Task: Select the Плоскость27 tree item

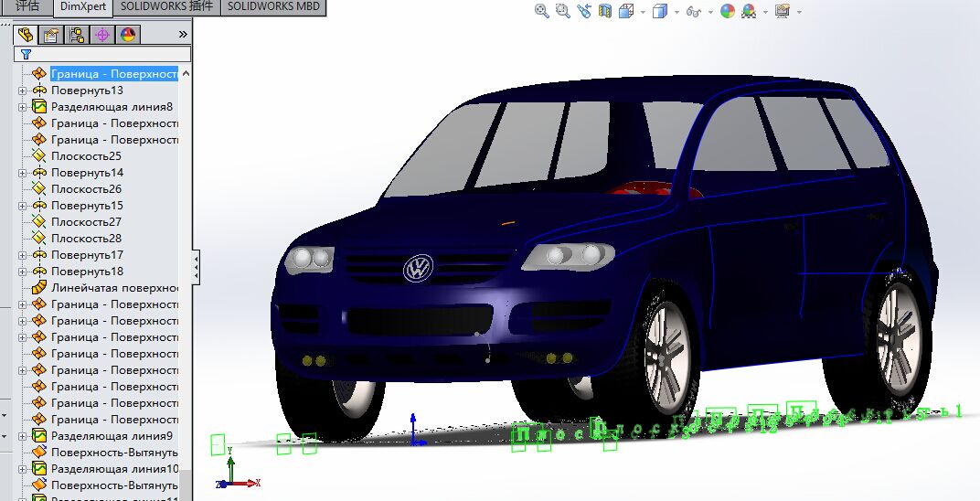Action: coord(86,222)
